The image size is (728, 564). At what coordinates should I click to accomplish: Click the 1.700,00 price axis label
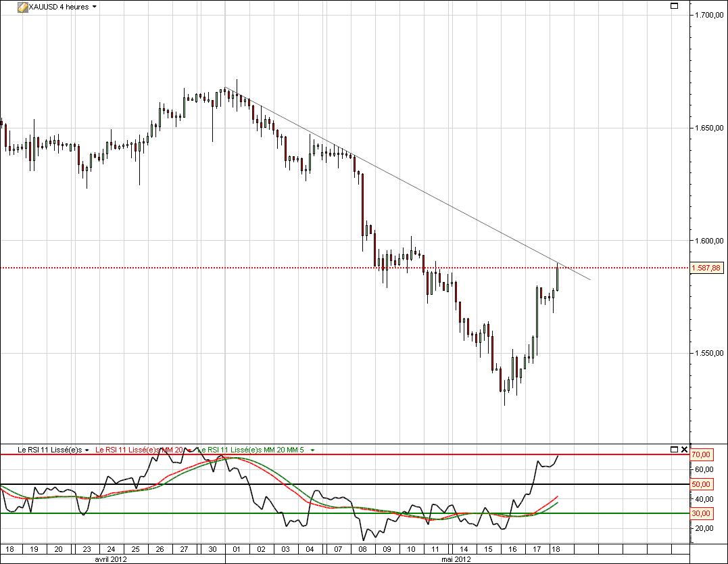709,15
